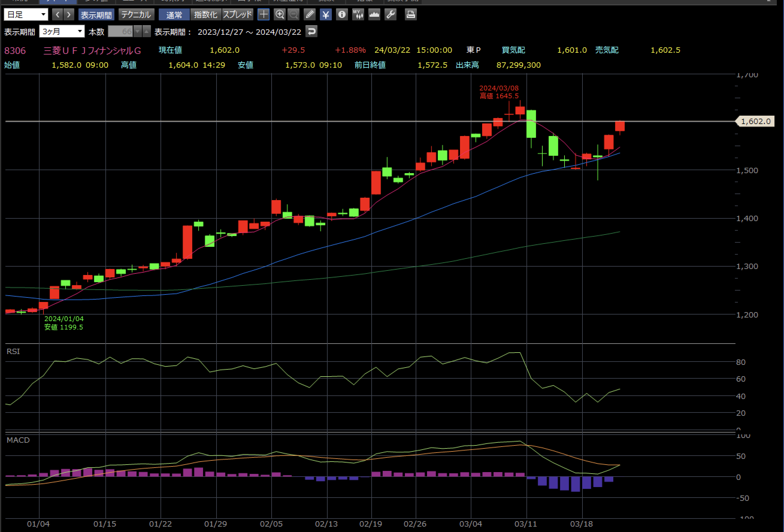Switch chart mode to 指数化
The height and width of the screenshot is (532, 784).
click(x=205, y=14)
